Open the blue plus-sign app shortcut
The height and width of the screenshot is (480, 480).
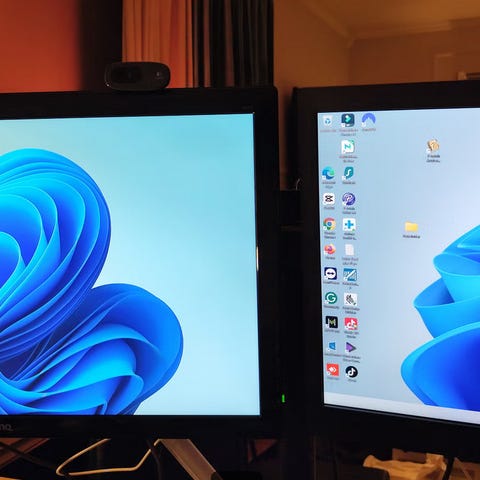(x=349, y=225)
